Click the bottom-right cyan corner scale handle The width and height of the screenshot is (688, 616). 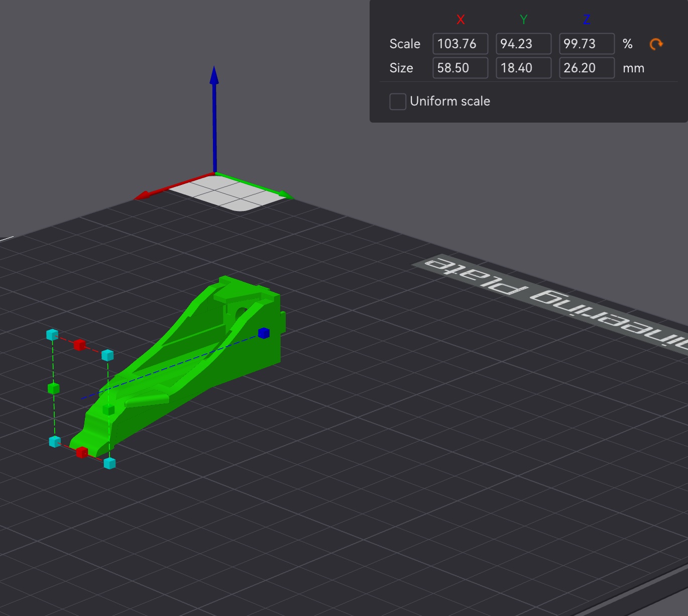[x=109, y=463]
